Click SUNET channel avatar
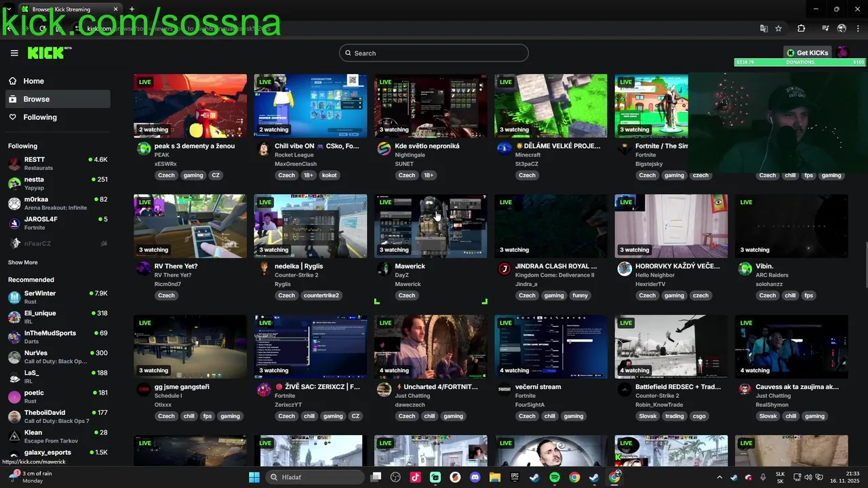The width and height of the screenshot is (868, 488). (384, 149)
